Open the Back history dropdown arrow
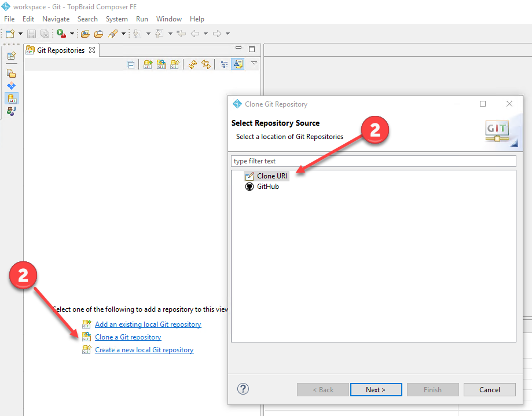 click(206, 34)
